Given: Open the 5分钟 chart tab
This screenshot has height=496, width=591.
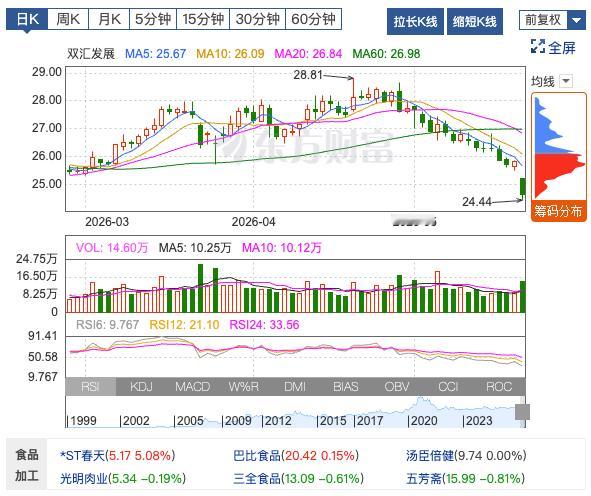Looking at the screenshot, I should [x=153, y=19].
